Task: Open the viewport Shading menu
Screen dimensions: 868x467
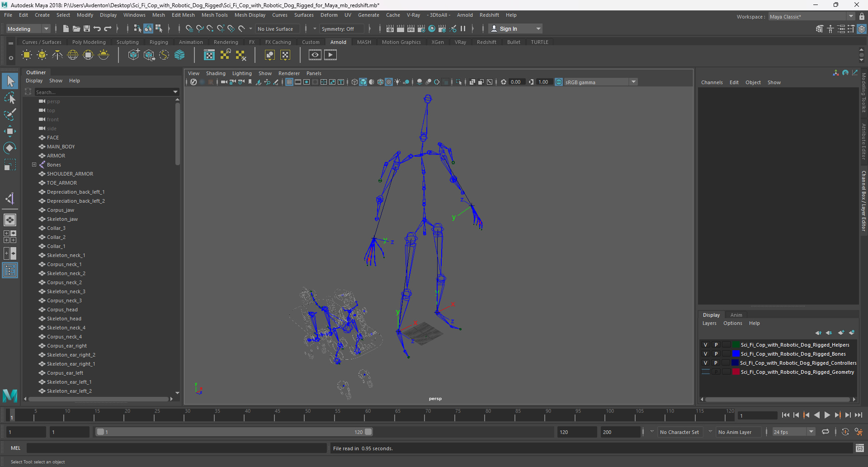Action: click(216, 73)
